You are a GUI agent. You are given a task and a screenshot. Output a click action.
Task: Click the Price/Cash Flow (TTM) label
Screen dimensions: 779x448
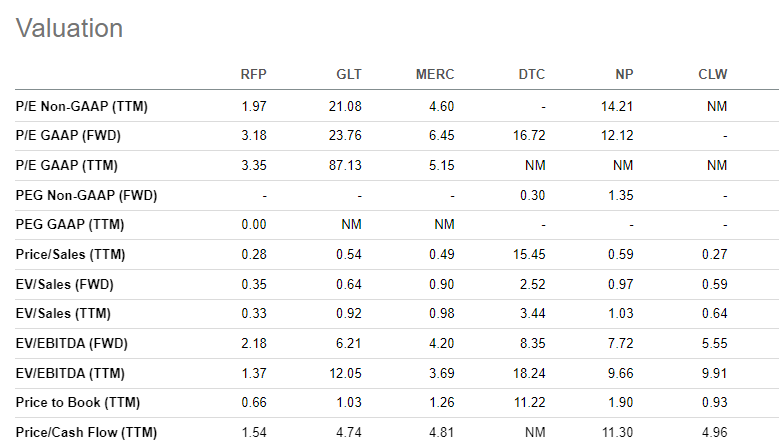click(86, 432)
